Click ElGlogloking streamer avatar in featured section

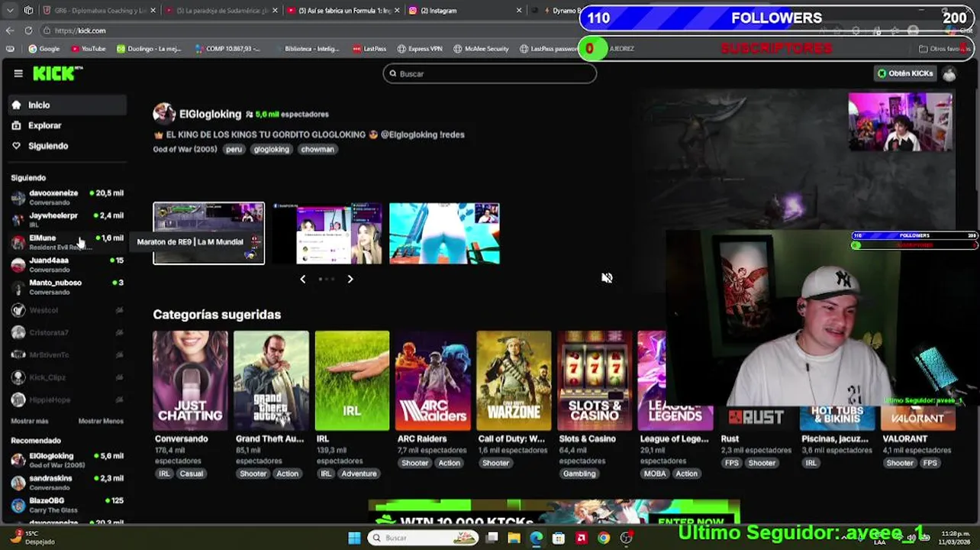point(163,114)
